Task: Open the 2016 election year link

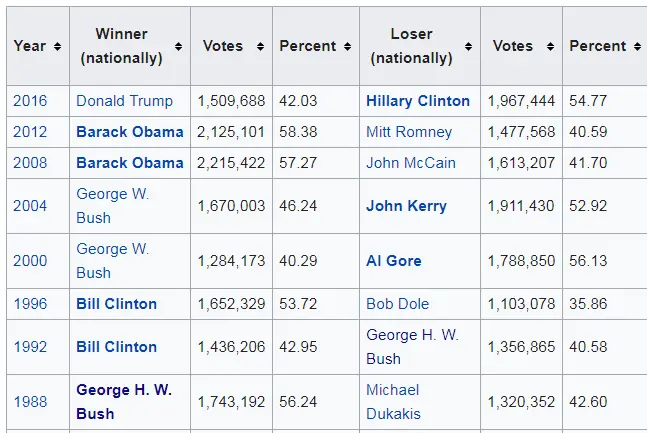Action: (x=29, y=101)
